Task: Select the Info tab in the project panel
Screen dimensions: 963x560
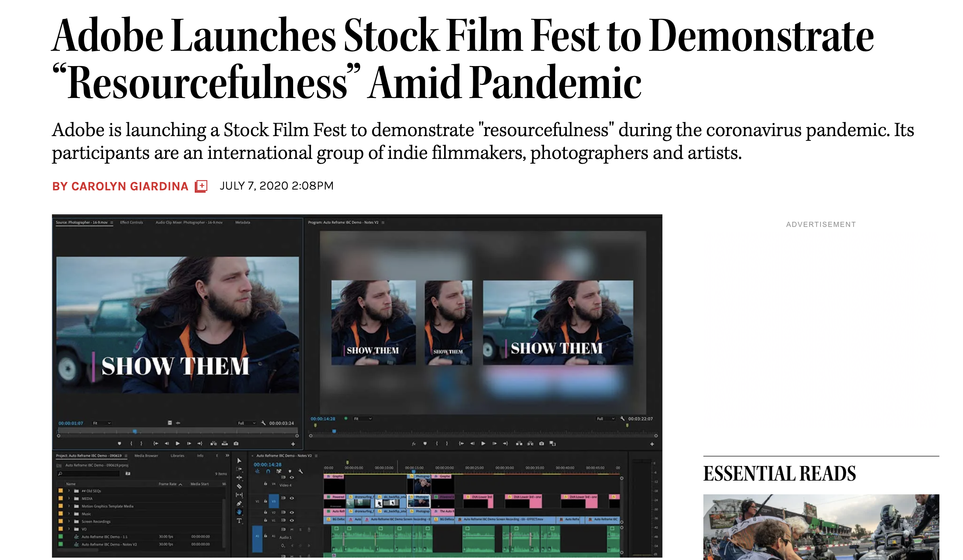Action: (x=200, y=456)
